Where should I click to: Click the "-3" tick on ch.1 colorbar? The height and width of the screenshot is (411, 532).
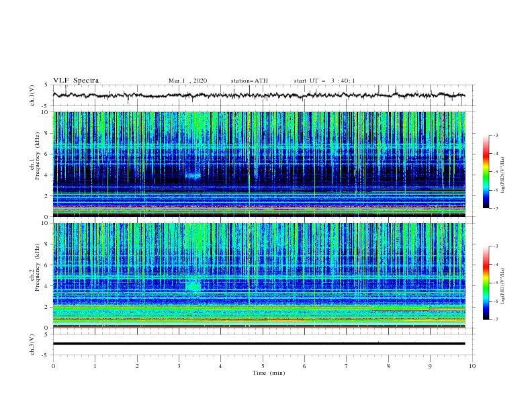pos(496,135)
